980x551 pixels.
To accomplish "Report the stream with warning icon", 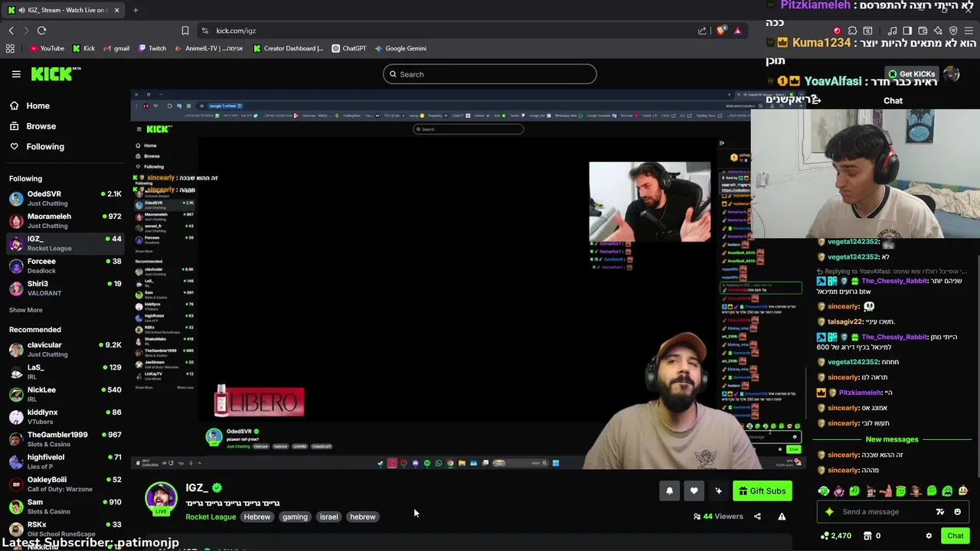I will 782,517.
